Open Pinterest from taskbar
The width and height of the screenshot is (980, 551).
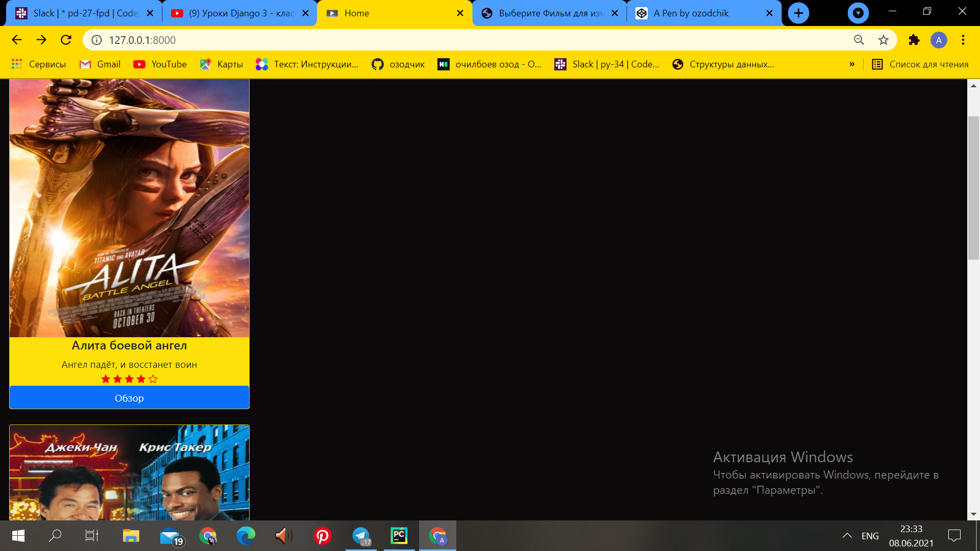point(322,536)
